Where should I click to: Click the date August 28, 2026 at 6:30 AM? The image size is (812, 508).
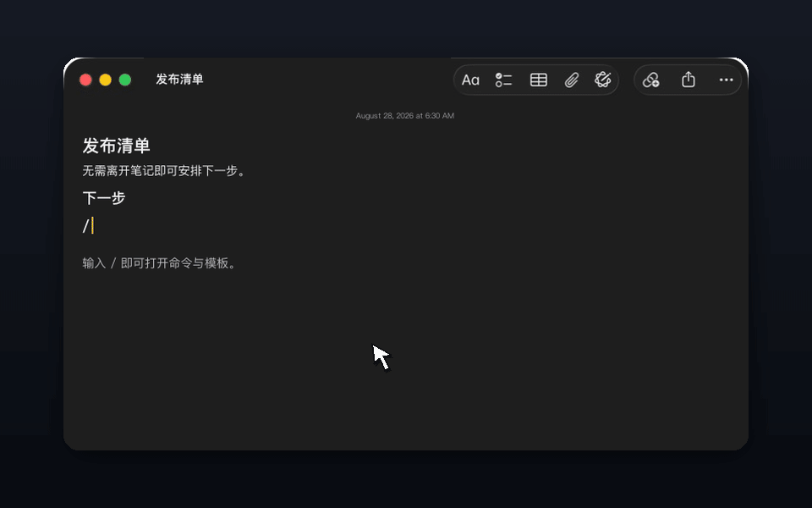pyautogui.click(x=405, y=116)
